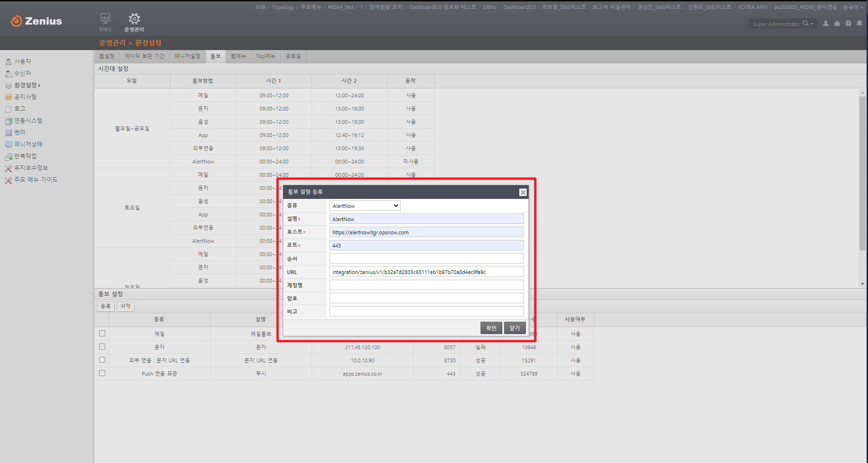868x463 pixels.
Task: Click the 삭제 button under 통보 설정
Action: [x=125, y=306]
